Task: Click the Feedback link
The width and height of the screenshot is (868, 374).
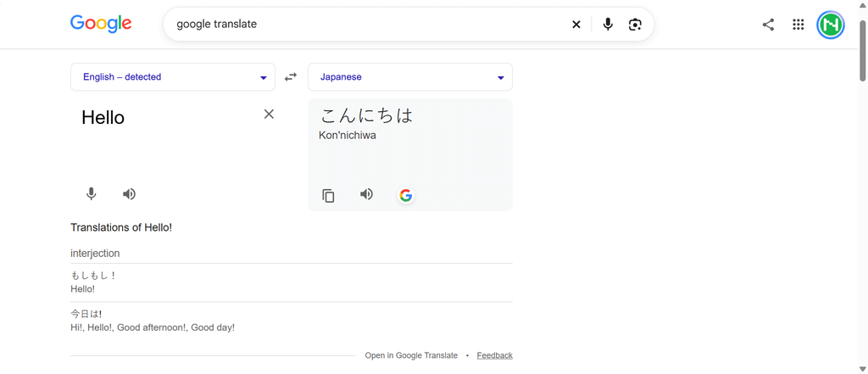Action: [x=495, y=355]
